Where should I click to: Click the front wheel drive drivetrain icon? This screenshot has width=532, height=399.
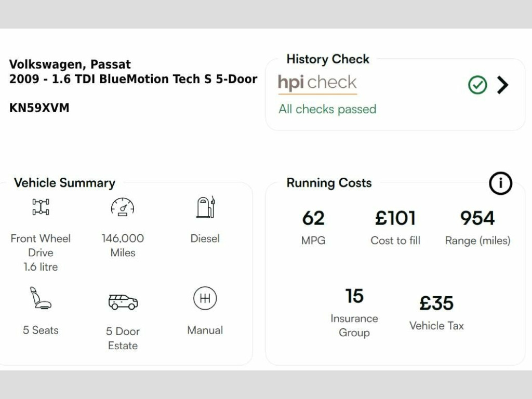coord(41,207)
